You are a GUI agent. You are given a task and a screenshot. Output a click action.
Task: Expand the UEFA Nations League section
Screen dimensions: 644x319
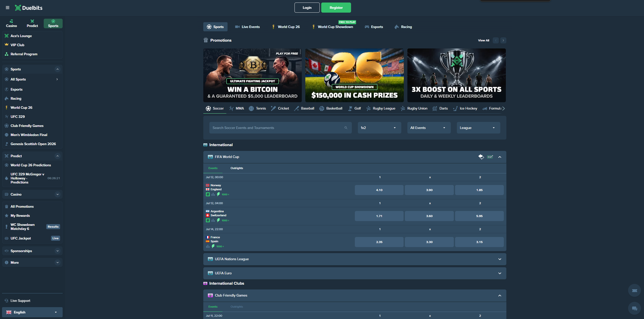click(x=355, y=259)
